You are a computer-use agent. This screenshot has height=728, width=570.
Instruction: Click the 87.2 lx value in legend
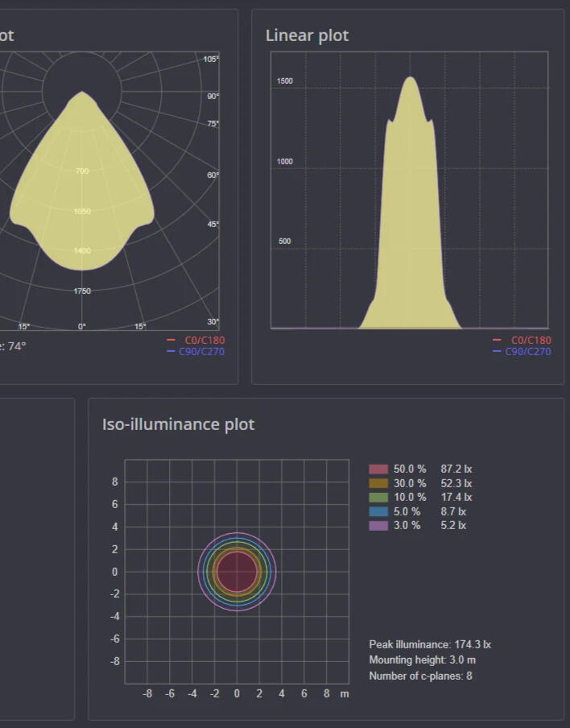456,469
